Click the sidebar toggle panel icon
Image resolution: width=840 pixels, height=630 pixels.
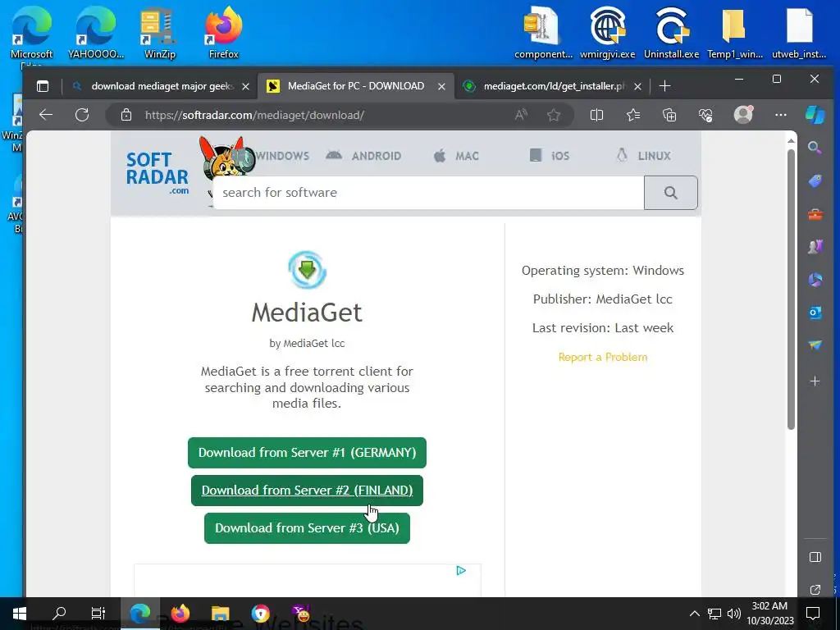[x=815, y=557]
